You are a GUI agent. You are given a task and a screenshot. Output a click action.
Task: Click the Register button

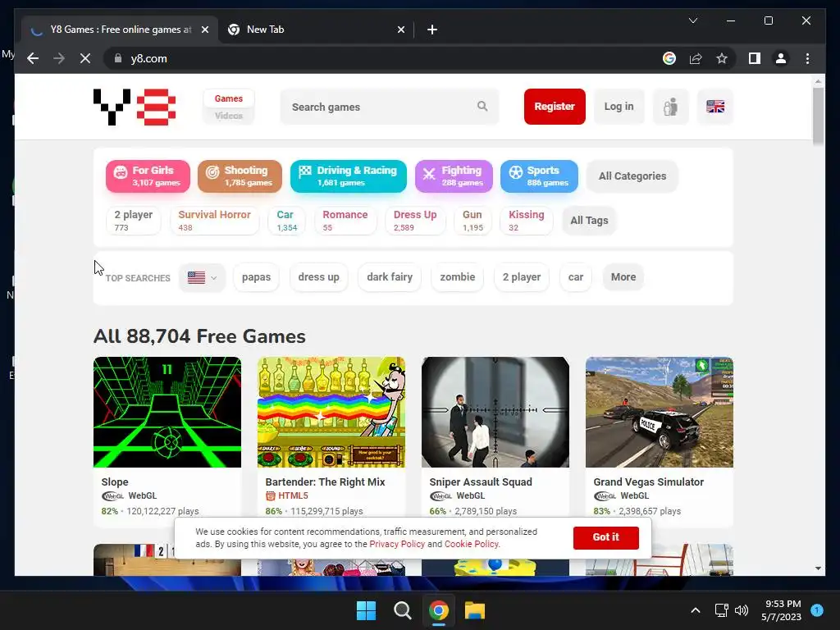point(555,107)
